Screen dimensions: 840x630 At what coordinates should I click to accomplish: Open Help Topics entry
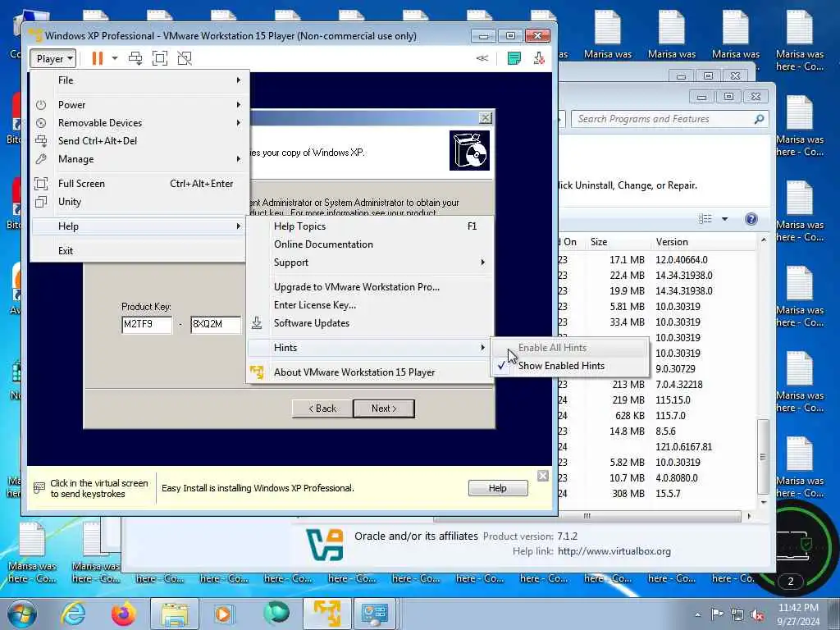370,226
